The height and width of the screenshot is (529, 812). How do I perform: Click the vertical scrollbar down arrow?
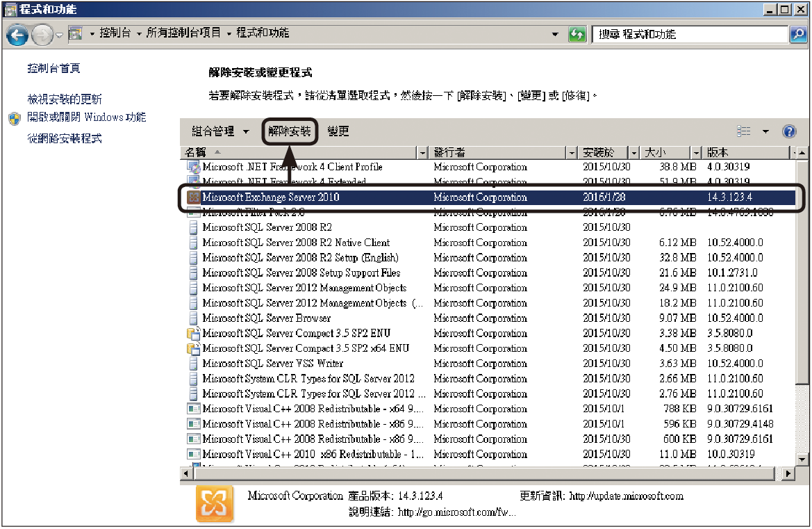[802, 459]
